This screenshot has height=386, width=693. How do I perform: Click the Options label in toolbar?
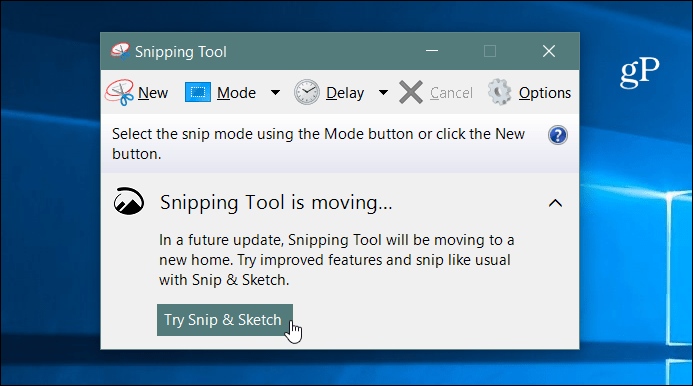[545, 93]
